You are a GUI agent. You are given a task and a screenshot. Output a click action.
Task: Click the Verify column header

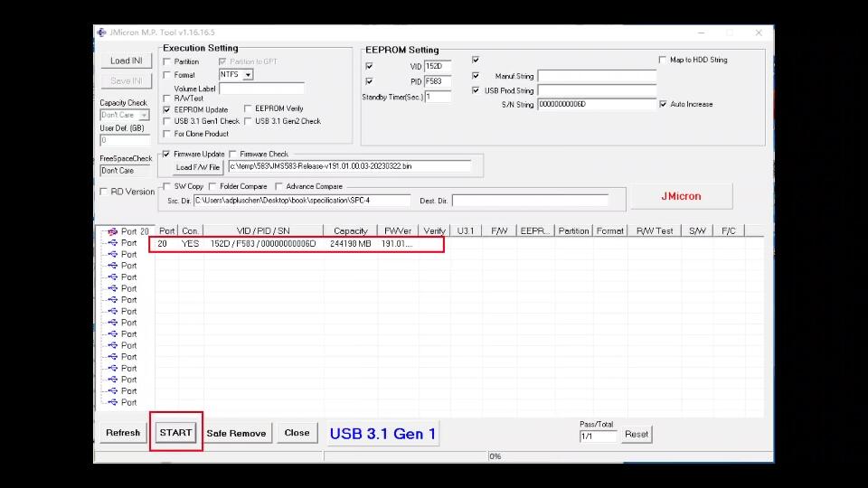pyautogui.click(x=435, y=230)
